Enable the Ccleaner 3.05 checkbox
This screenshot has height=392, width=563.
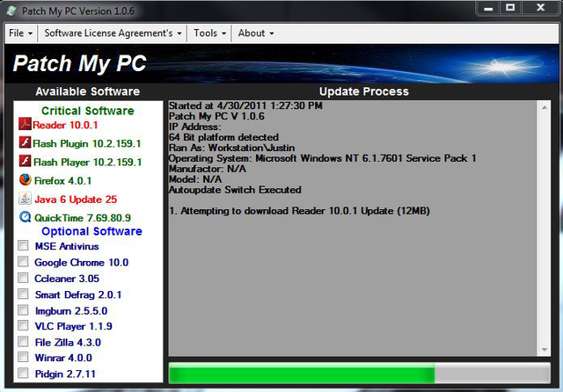23,278
